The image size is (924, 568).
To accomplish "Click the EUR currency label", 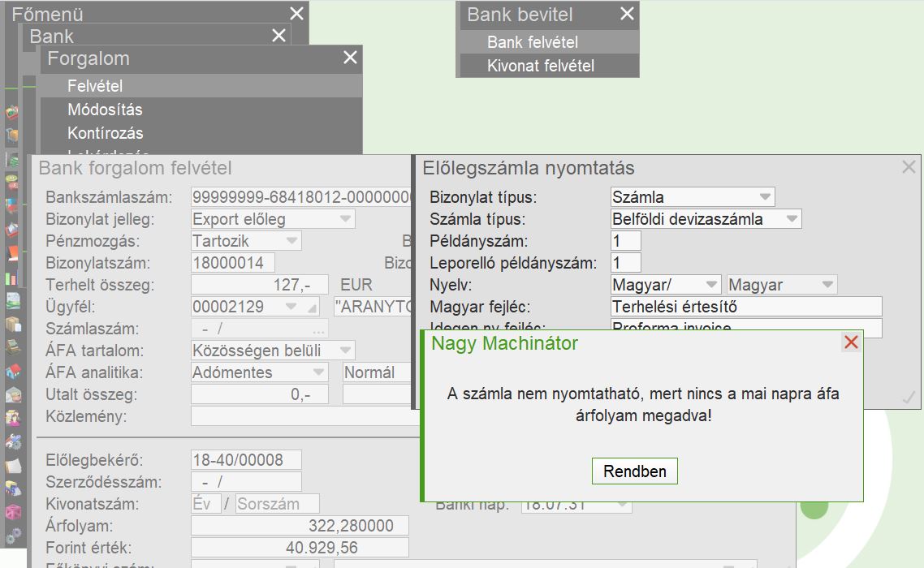I will 356,285.
